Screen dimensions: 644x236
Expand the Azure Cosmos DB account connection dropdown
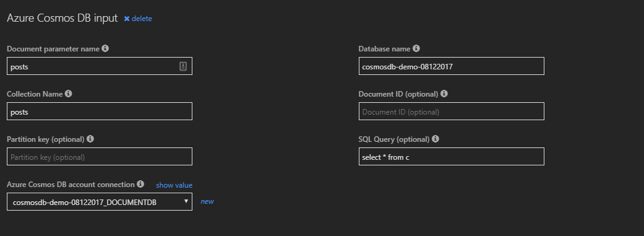click(100, 202)
